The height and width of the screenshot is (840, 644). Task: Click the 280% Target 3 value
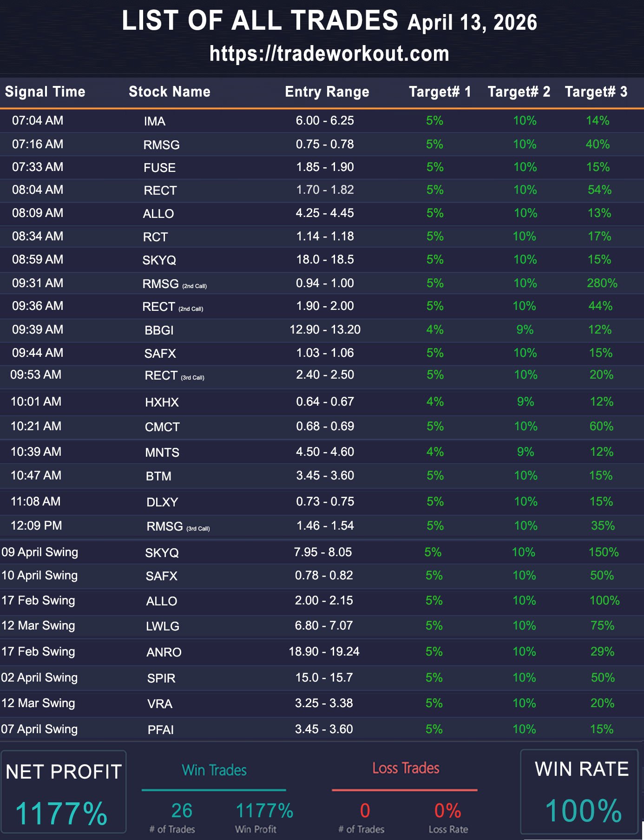(x=602, y=283)
